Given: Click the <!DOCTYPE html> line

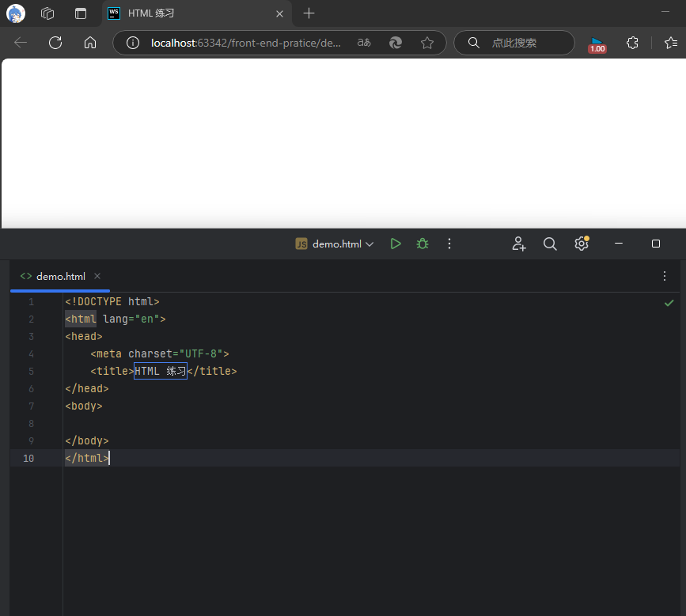Looking at the screenshot, I should pyautogui.click(x=112, y=301).
